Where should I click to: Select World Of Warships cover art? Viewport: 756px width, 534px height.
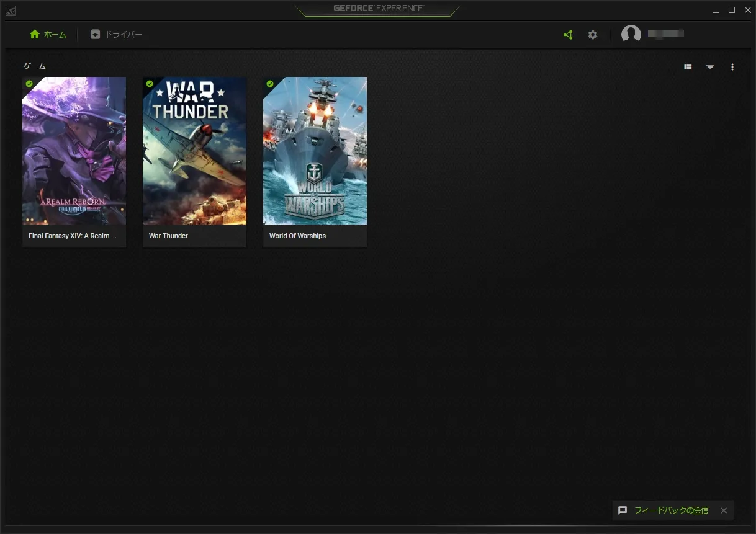[315, 151]
